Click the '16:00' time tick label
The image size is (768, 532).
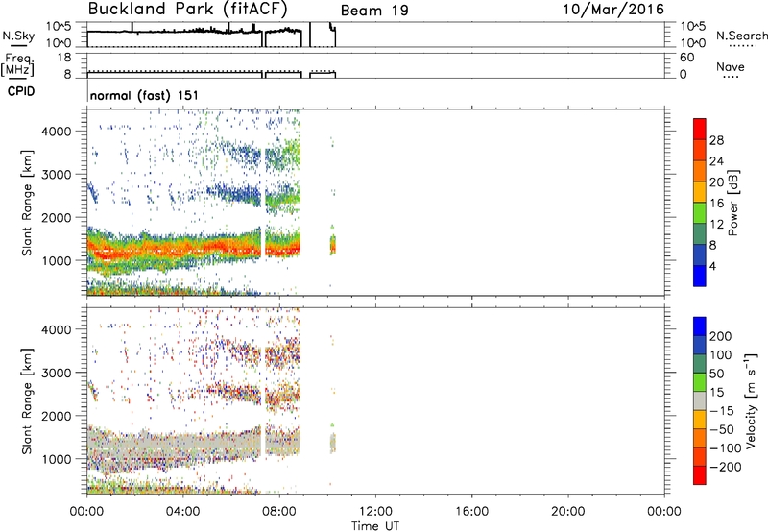471,512
